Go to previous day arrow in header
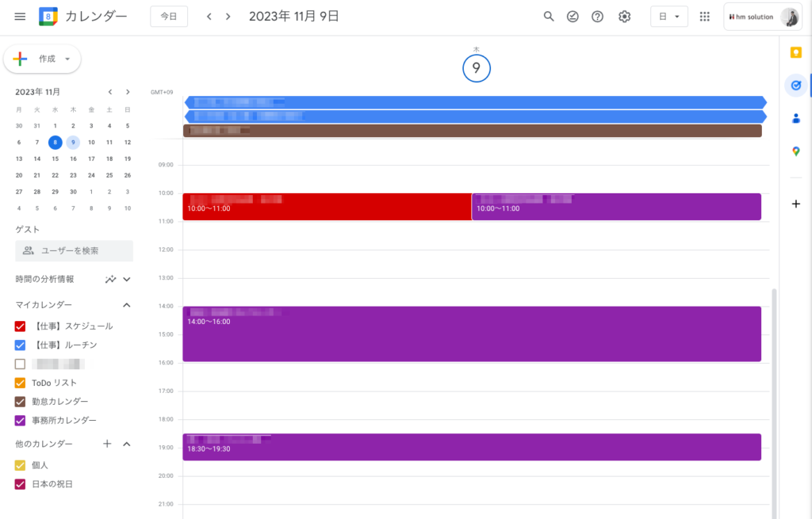812x519 pixels. point(209,17)
